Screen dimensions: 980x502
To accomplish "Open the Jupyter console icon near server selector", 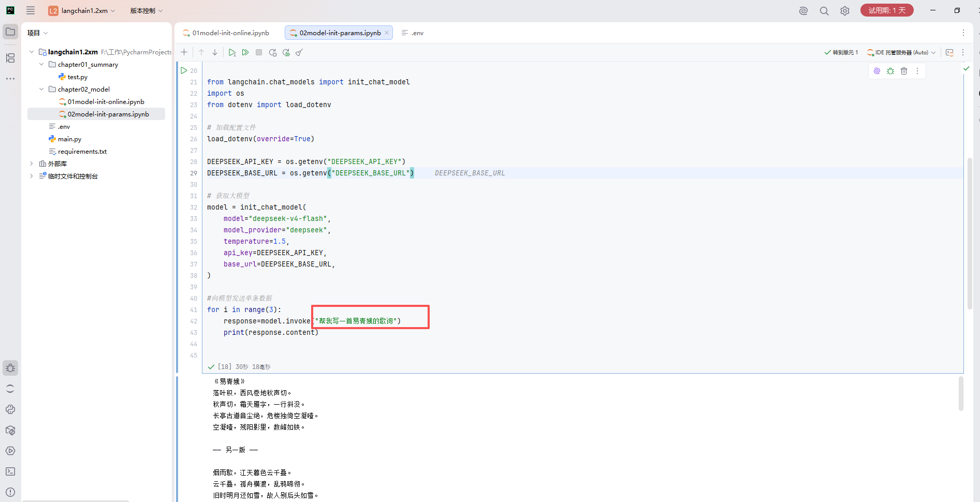I will 949,52.
